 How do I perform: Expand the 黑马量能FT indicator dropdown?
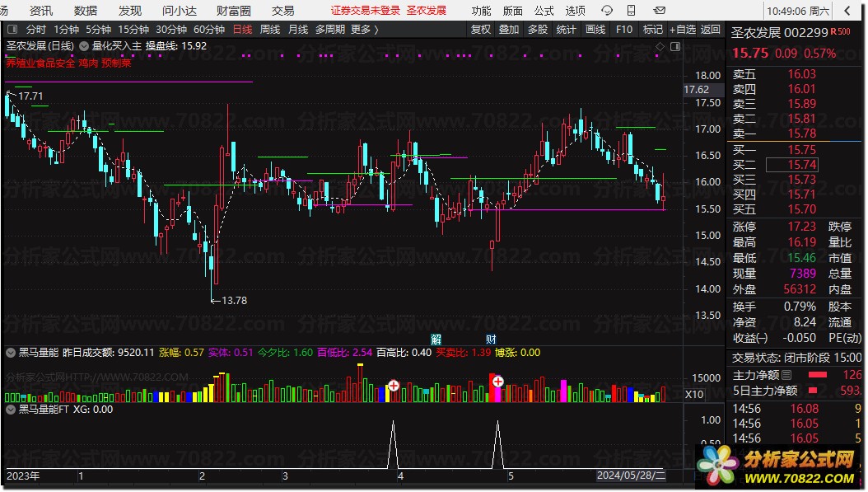(11, 410)
